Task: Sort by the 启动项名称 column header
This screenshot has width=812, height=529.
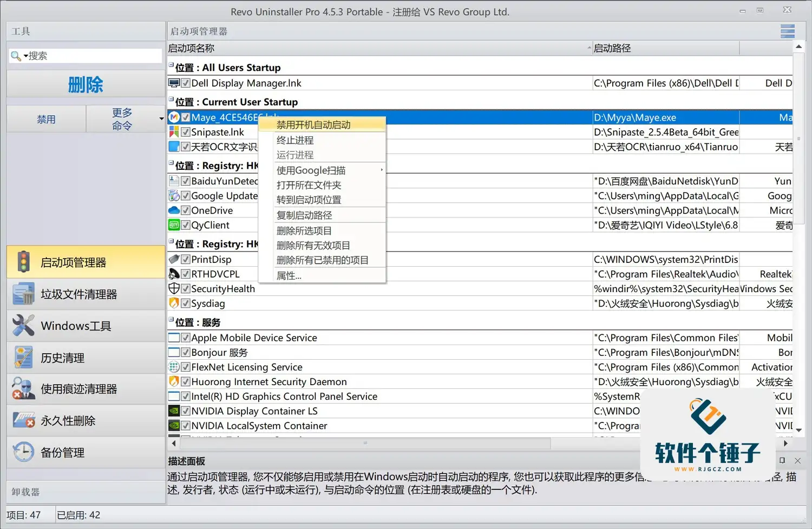Action: click(x=379, y=48)
